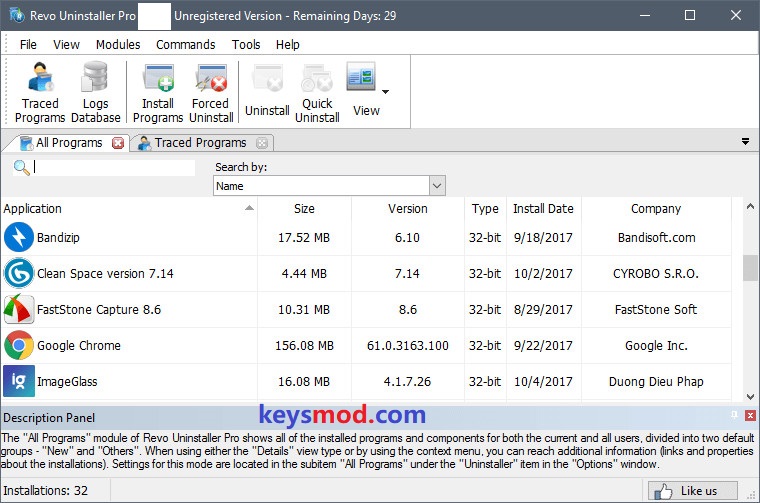The height and width of the screenshot is (503, 760).
Task: Sort by the Company column header
Action: pos(656,208)
